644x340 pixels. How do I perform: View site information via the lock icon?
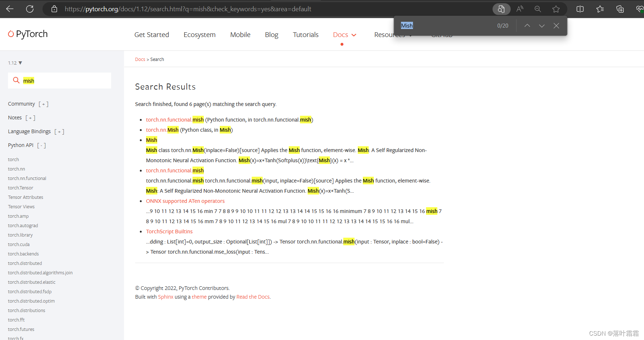tap(54, 9)
